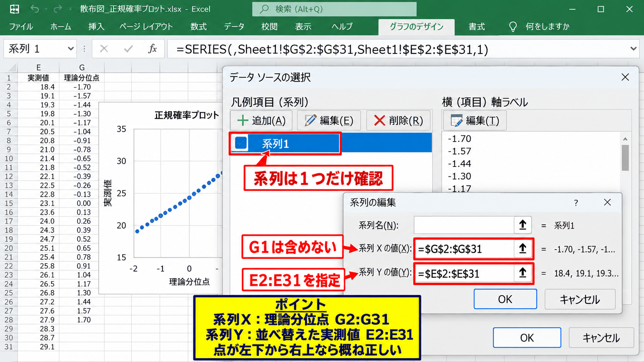
Task: Click 編集(T) for axis labels
Action: coord(475,120)
